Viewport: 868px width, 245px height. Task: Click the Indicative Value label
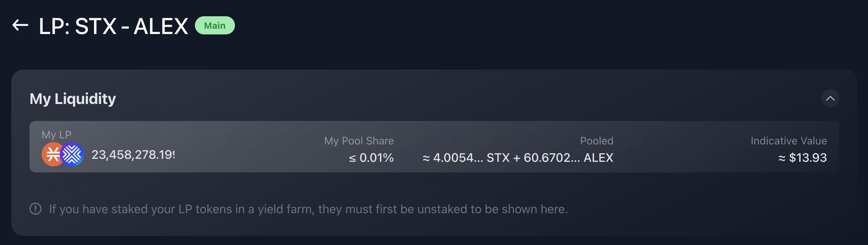789,141
